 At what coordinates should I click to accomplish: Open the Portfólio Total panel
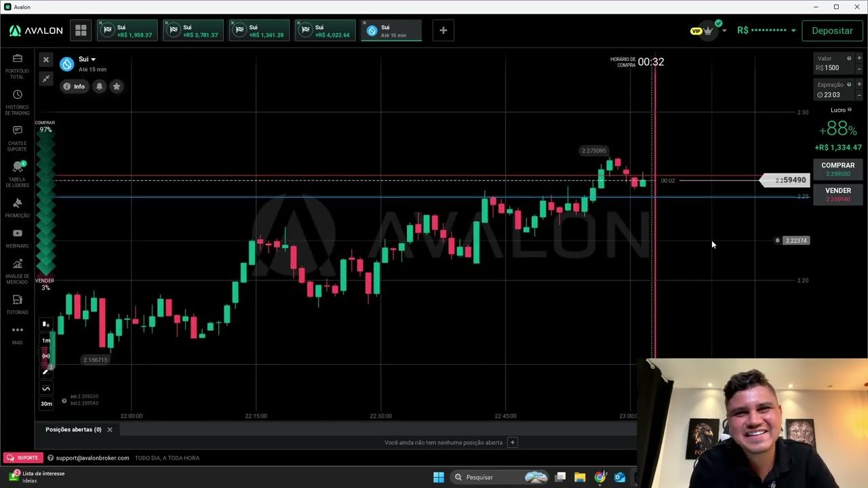[x=17, y=64]
